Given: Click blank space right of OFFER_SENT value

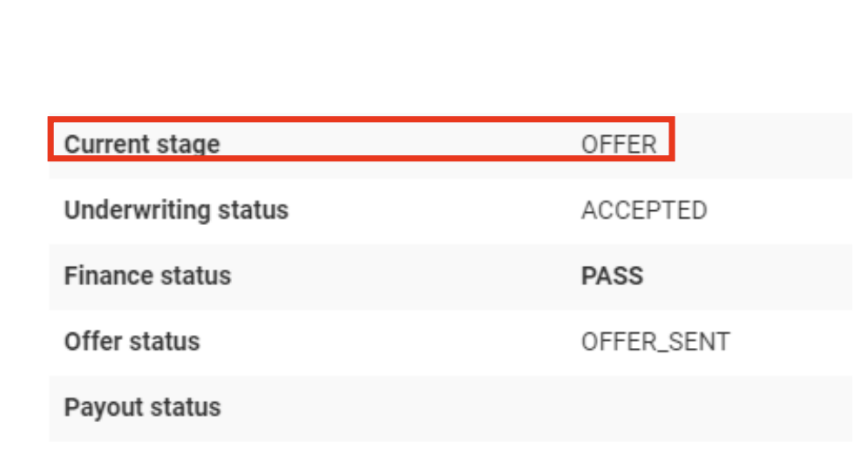Looking at the screenshot, I should tap(793, 341).
